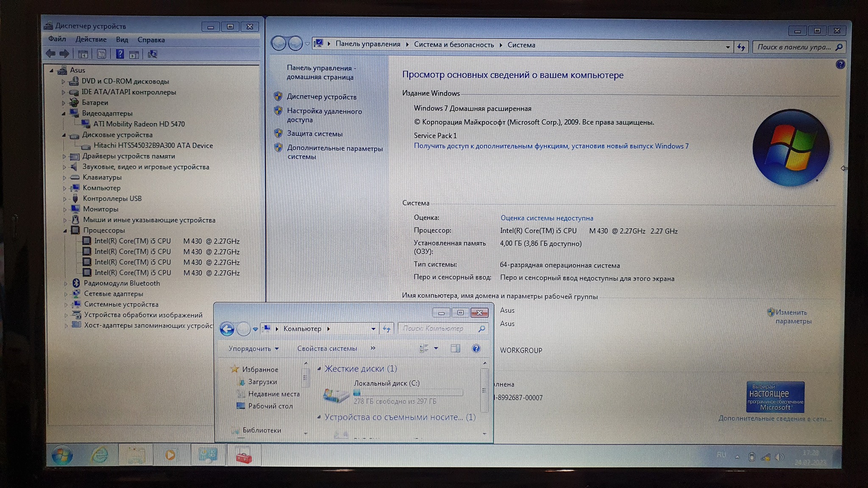Click volume speaker icon in system tray
Screen dimensions: 868x488
[x=779, y=457]
